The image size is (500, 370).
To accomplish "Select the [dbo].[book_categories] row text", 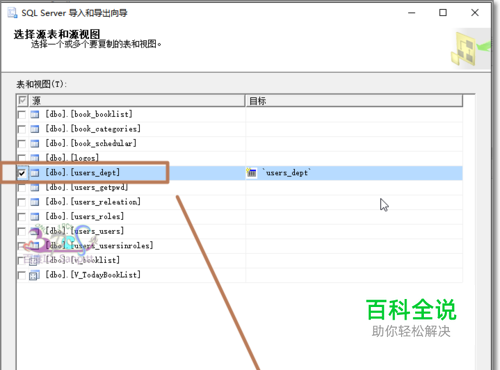I will coord(93,129).
